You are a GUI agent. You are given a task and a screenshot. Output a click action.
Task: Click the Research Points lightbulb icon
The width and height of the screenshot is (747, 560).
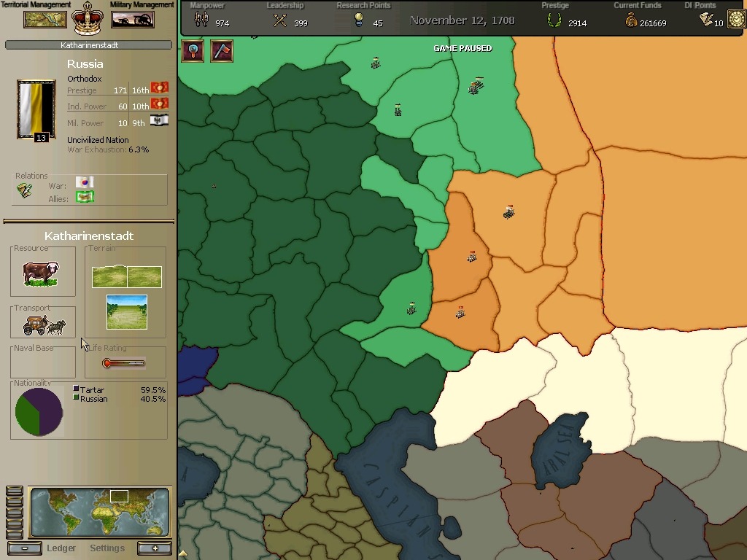pyautogui.click(x=359, y=20)
